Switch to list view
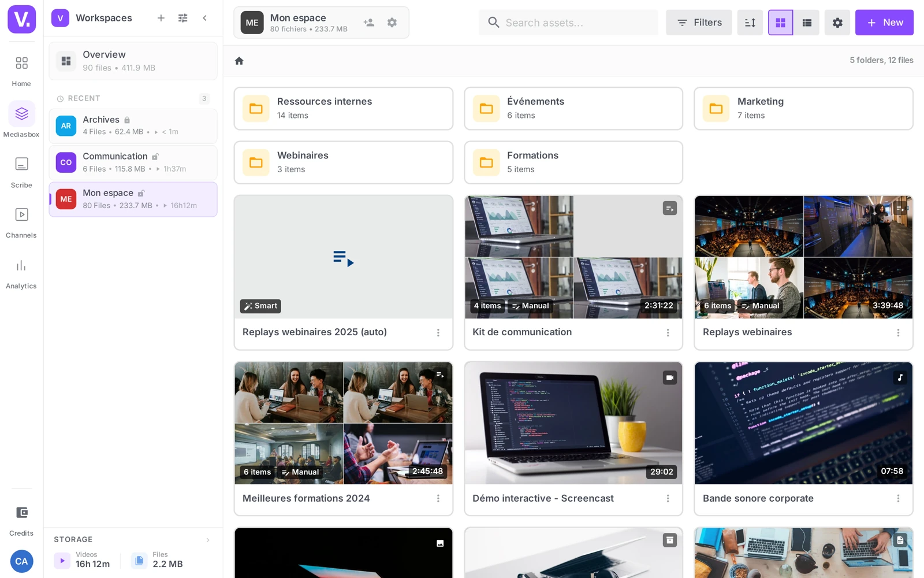 [807, 23]
